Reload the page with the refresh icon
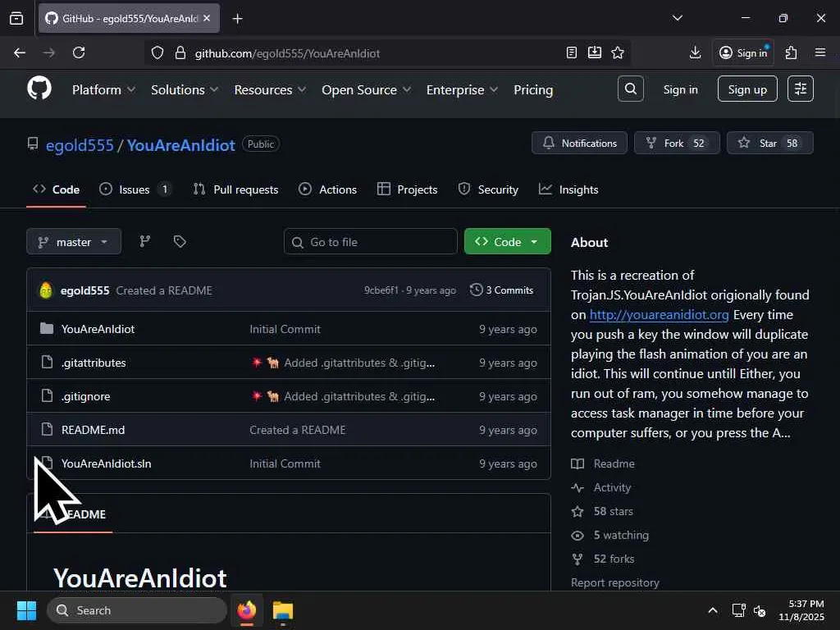Image resolution: width=840 pixels, height=630 pixels. (79, 52)
